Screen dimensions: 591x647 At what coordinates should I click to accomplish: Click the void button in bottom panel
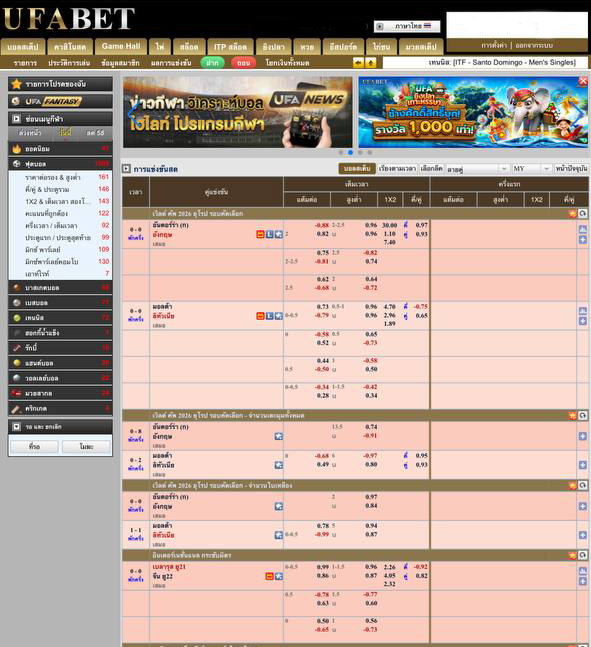click(86, 446)
